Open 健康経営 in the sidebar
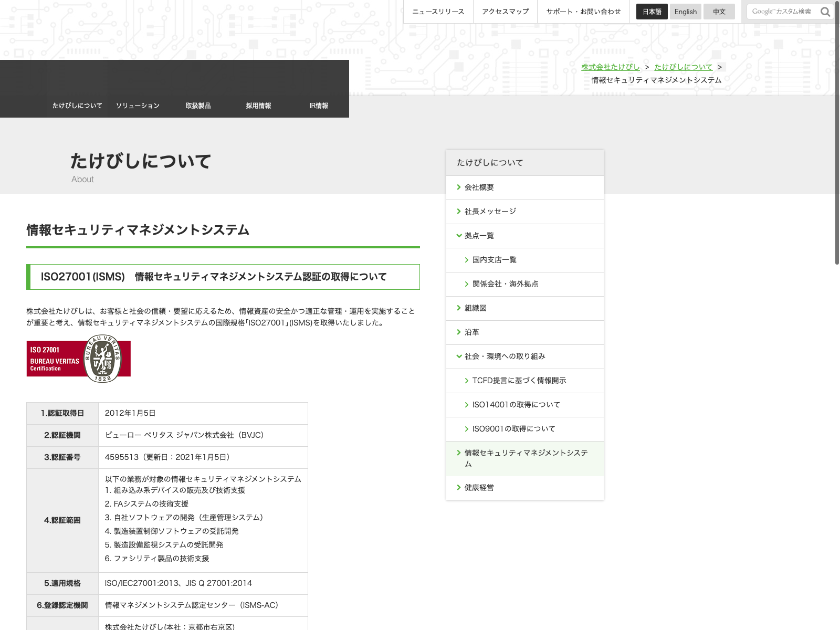840x630 pixels. pos(479,488)
